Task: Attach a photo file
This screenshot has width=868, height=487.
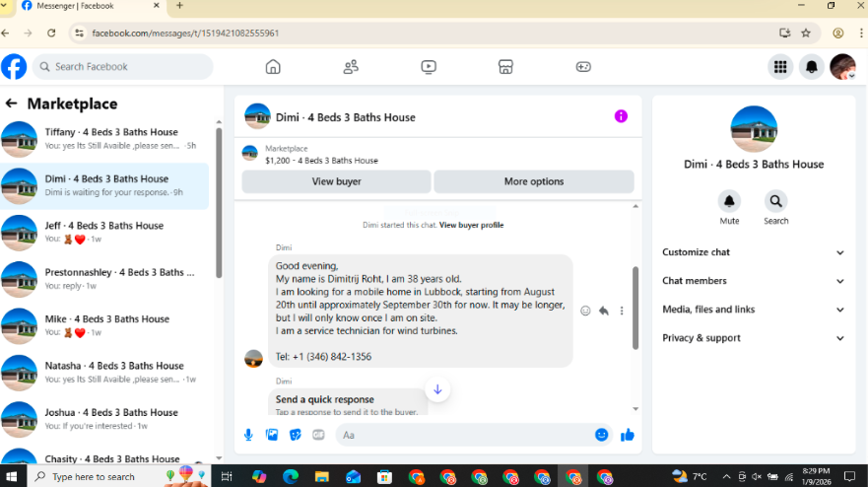Action: tap(272, 435)
